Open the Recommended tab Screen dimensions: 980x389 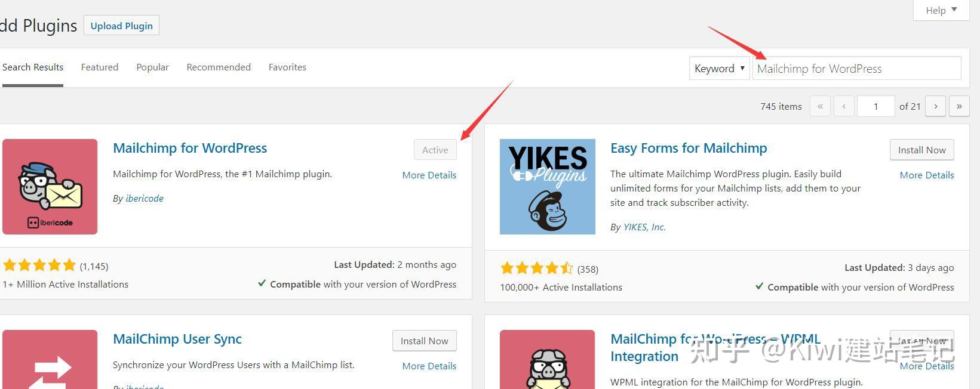(x=219, y=67)
